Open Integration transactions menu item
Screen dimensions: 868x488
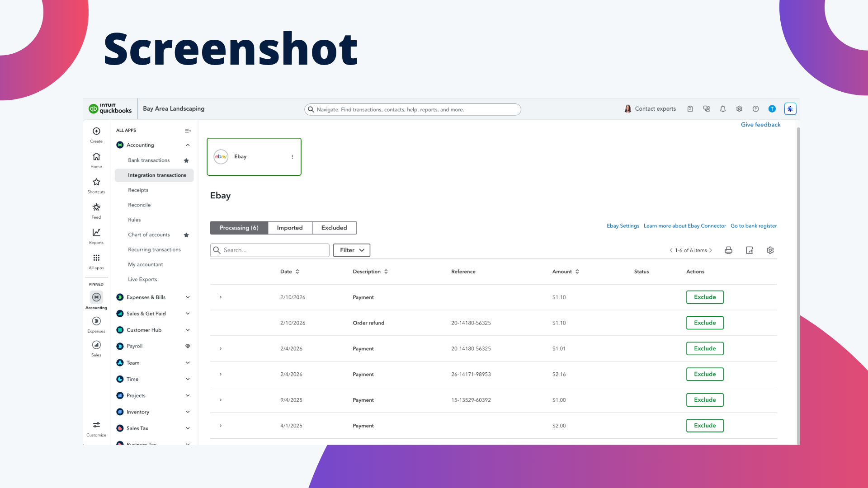point(154,175)
